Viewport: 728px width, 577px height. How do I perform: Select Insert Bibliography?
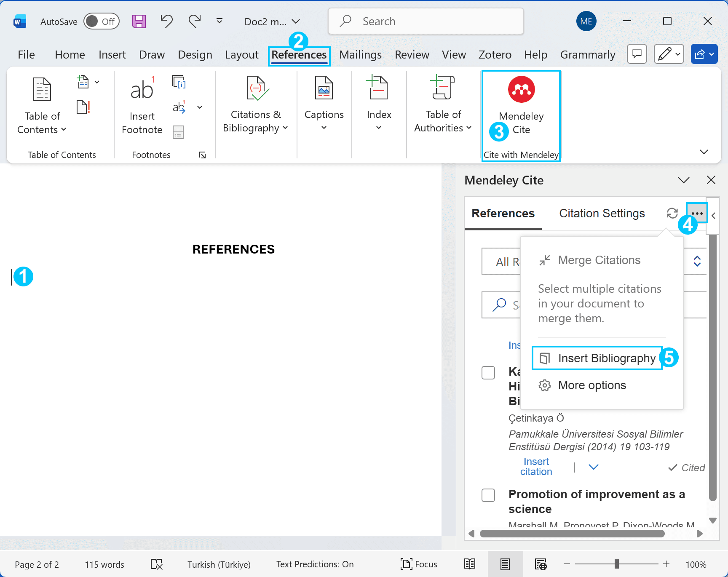coord(597,358)
